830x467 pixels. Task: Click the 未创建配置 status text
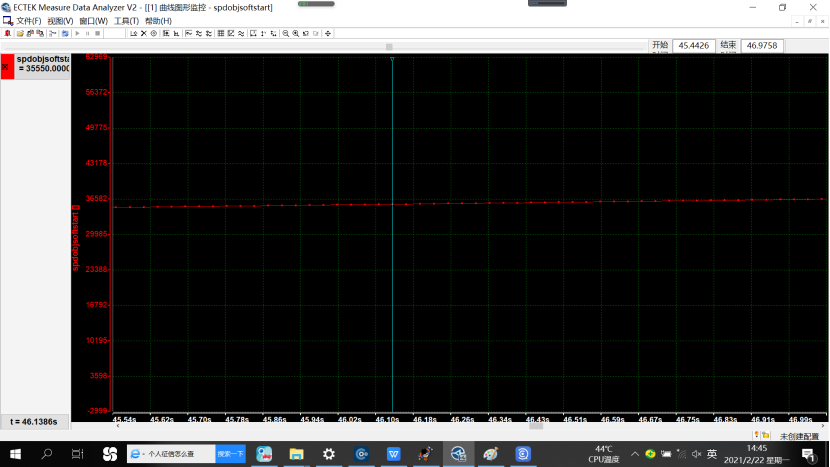[799, 436]
